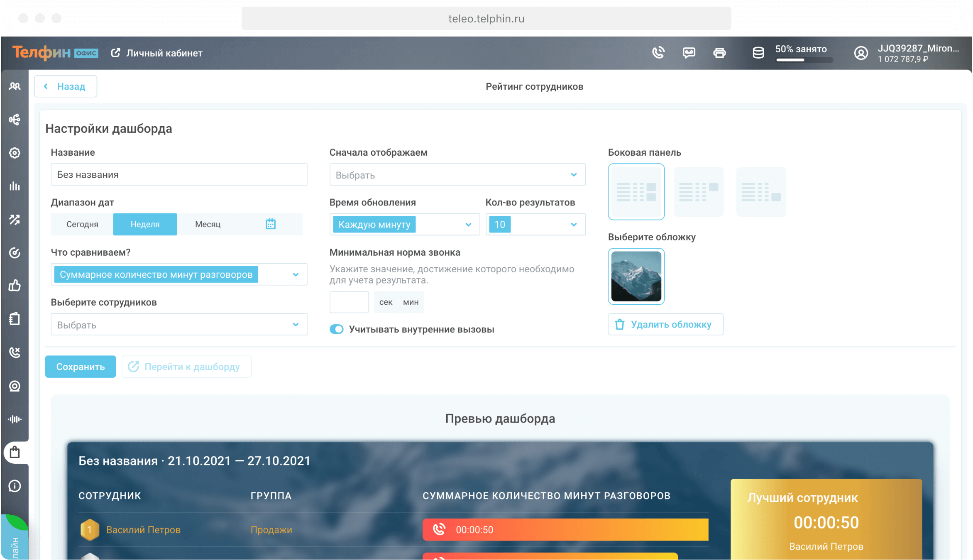
Task: Select 'мин' unit for minimum call norm
Action: point(411,302)
